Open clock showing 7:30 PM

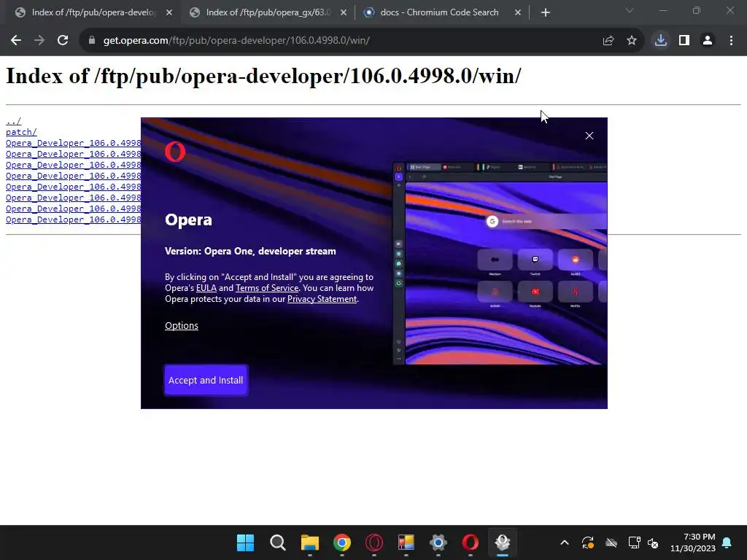693,542
